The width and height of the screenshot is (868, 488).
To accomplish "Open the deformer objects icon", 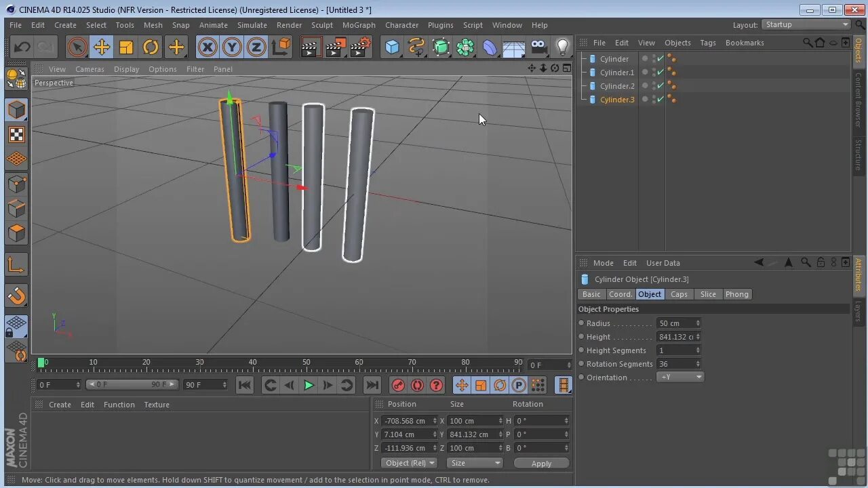I will click(x=490, y=47).
